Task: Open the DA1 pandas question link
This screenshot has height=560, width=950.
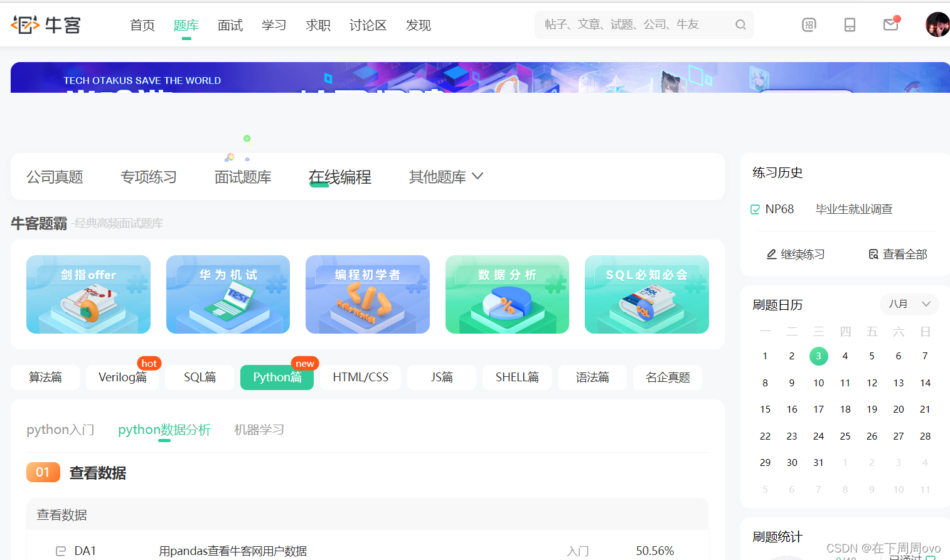Action: point(233,551)
